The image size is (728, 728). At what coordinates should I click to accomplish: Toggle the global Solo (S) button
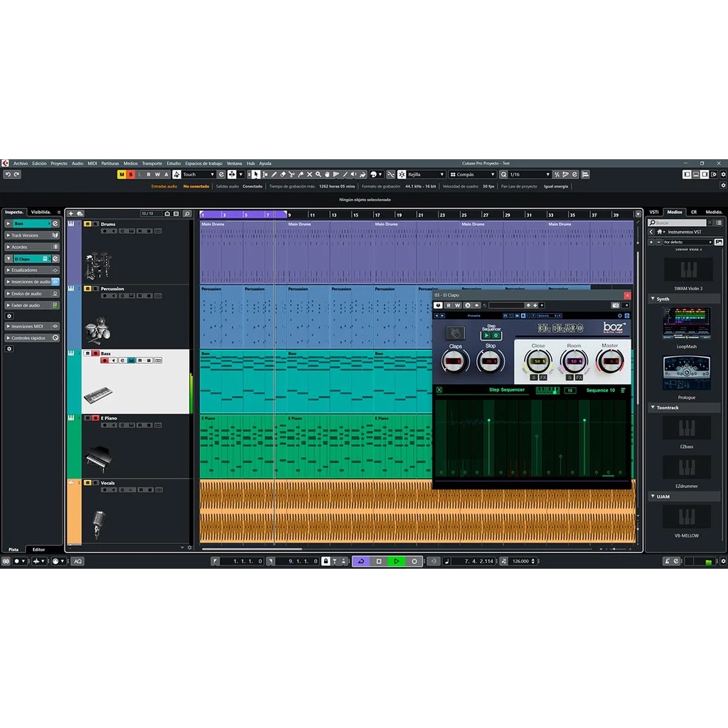[130, 174]
